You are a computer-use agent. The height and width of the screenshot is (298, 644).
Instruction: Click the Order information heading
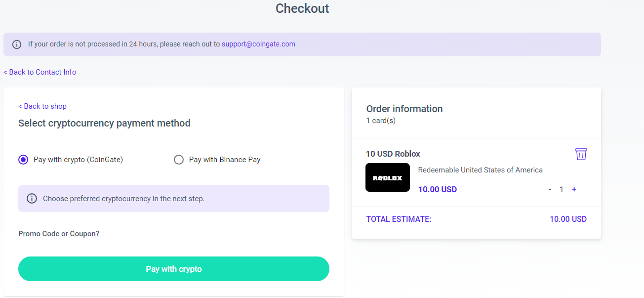tap(404, 109)
